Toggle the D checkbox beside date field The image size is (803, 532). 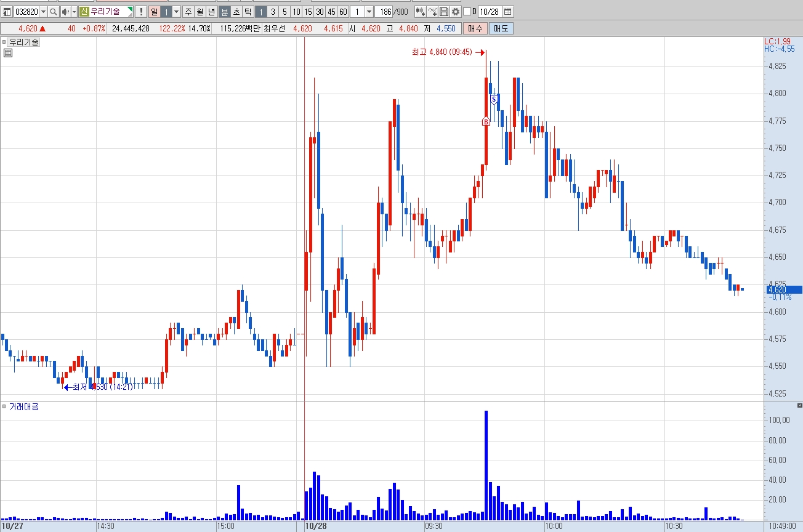(467, 12)
